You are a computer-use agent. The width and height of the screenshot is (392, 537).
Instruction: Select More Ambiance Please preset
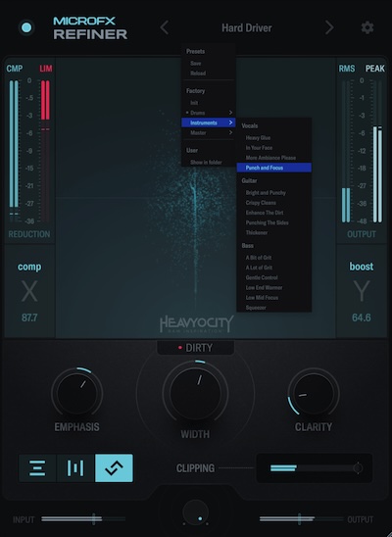point(274,158)
